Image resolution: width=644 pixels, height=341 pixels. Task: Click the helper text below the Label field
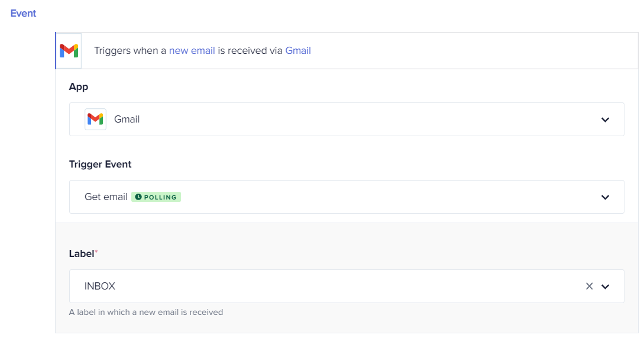[146, 312]
